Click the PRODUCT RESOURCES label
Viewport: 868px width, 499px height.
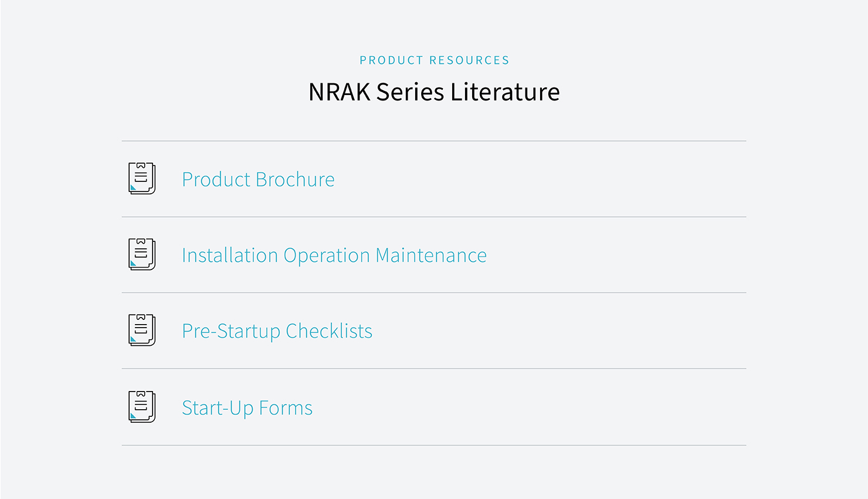click(434, 60)
